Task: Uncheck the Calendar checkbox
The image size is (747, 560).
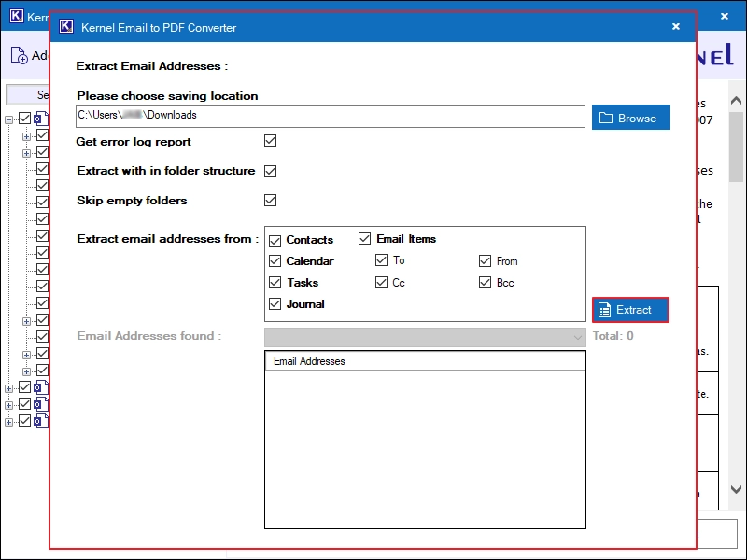Action: (x=275, y=261)
